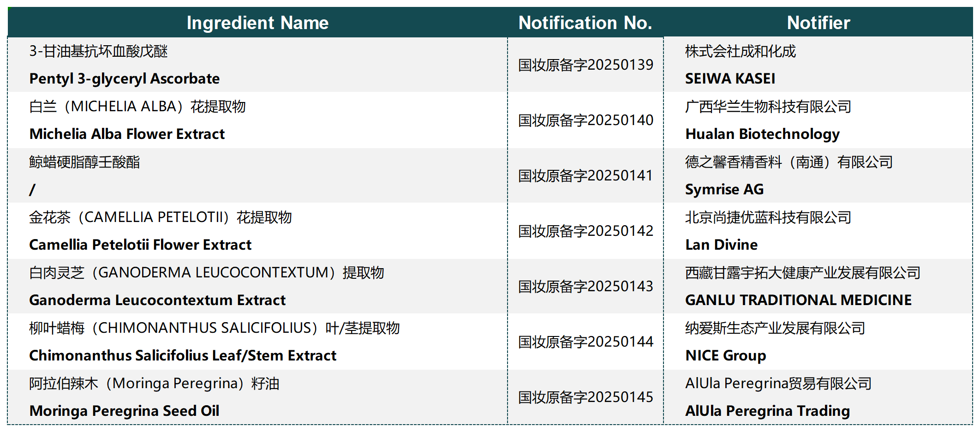Click Moringa Peregrina Seed Oil entry
980x432 pixels.
tap(124, 411)
